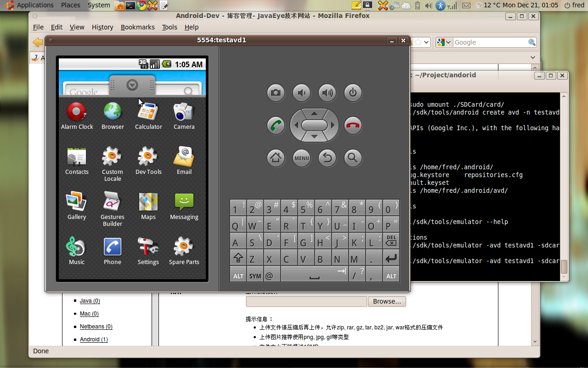The height and width of the screenshot is (368, 588).
Task: Open the Maps app
Action: [x=148, y=206]
